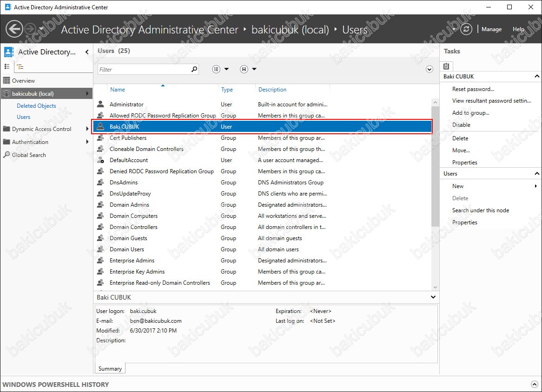Click Search under this node
The width and height of the screenshot is (542, 392).
pyautogui.click(x=481, y=210)
